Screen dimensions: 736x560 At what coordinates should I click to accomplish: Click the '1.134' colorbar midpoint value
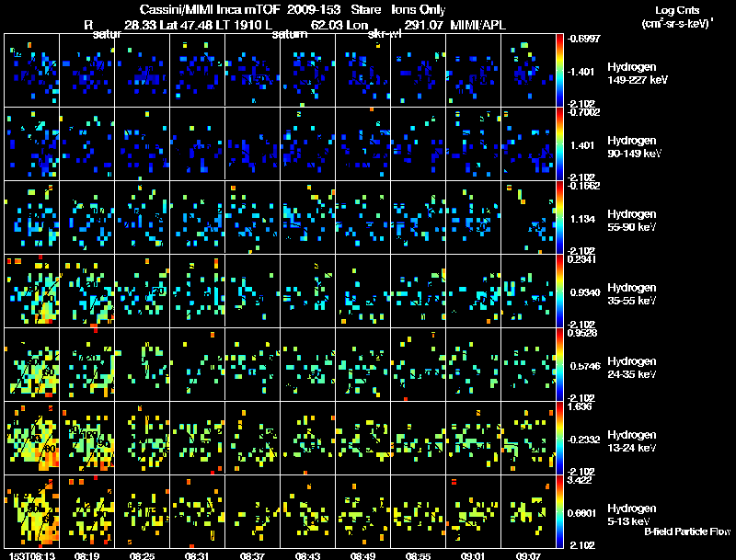pyautogui.click(x=582, y=219)
